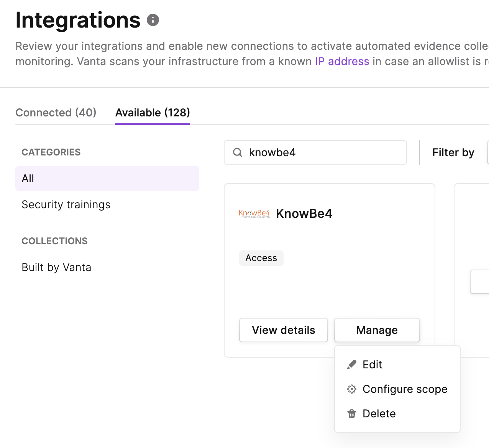Click the Access tag on KnowBe4 card
Screen dimensions: 489x448
click(261, 258)
